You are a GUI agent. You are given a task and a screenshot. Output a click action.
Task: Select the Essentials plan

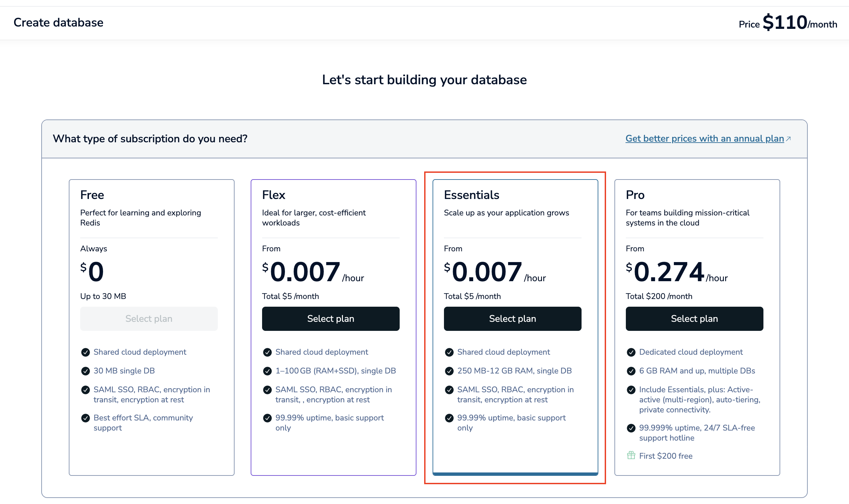pos(512,318)
